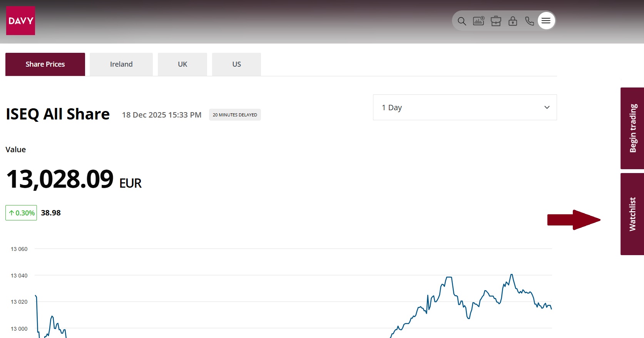The image size is (644, 338).
Task: Open the briefcase portfolio icon
Action: click(496, 21)
